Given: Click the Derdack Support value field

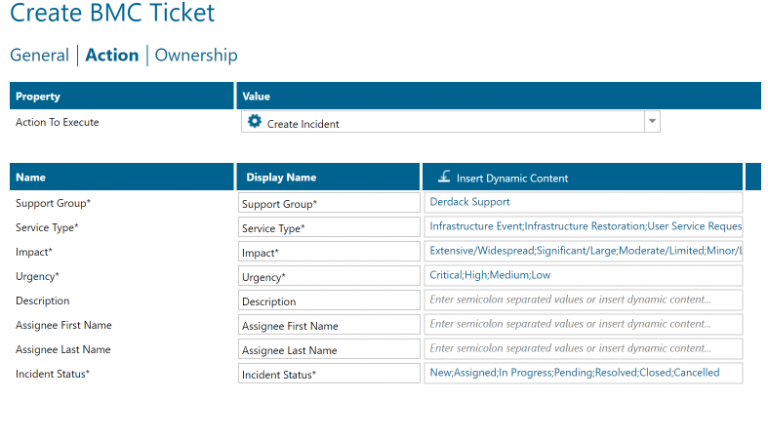Looking at the screenshot, I should [583, 202].
